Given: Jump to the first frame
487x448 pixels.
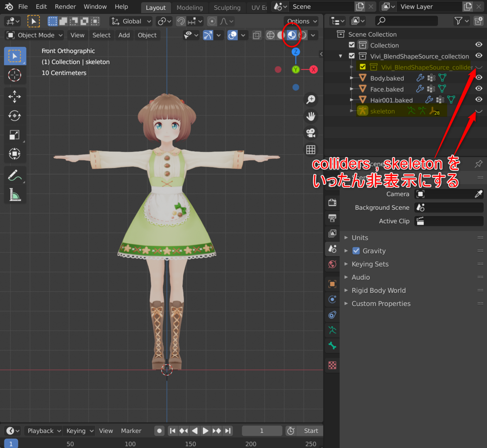Looking at the screenshot, I should [x=173, y=431].
